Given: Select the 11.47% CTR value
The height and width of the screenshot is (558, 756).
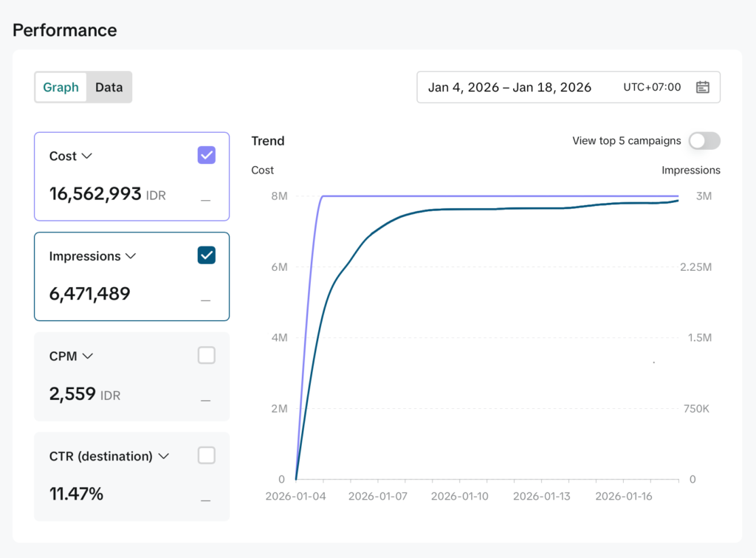Looking at the screenshot, I should point(76,494).
